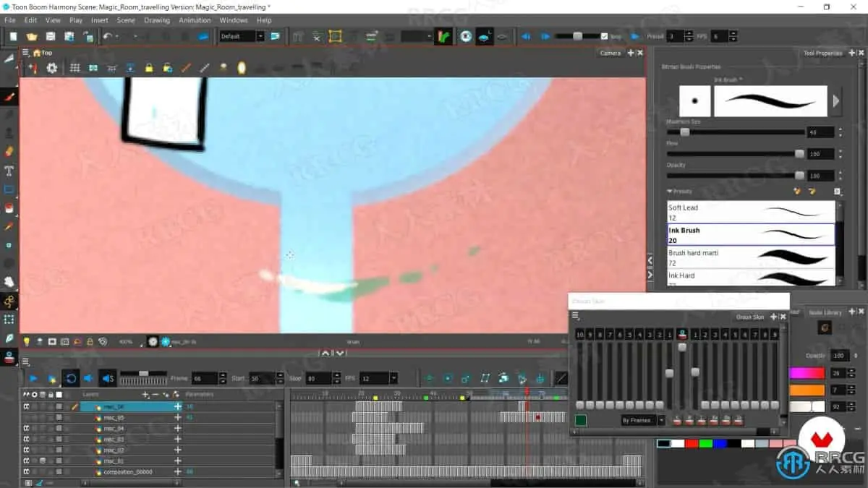
Task: Click the Start frame input field showing 50
Action: point(261,378)
